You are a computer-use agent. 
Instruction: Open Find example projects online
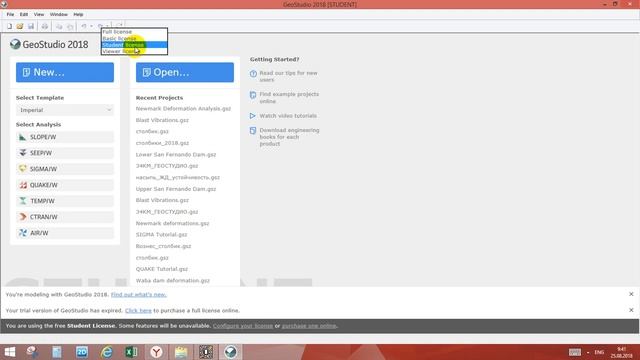click(289, 98)
